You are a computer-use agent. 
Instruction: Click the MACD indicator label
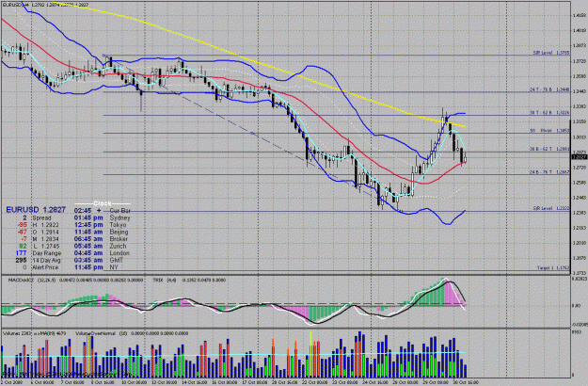coord(76,280)
